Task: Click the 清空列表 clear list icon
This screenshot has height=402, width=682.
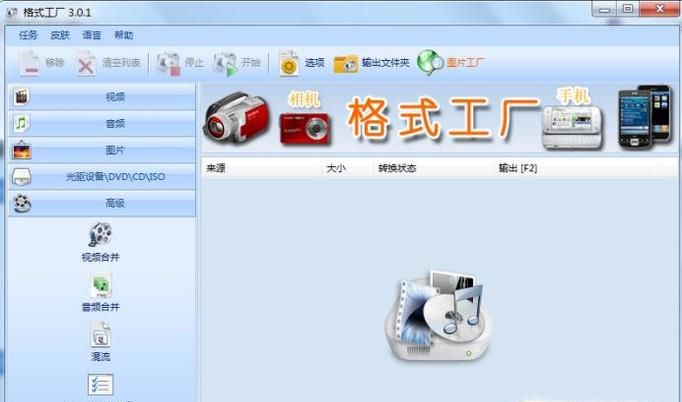Action: [87, 63]
